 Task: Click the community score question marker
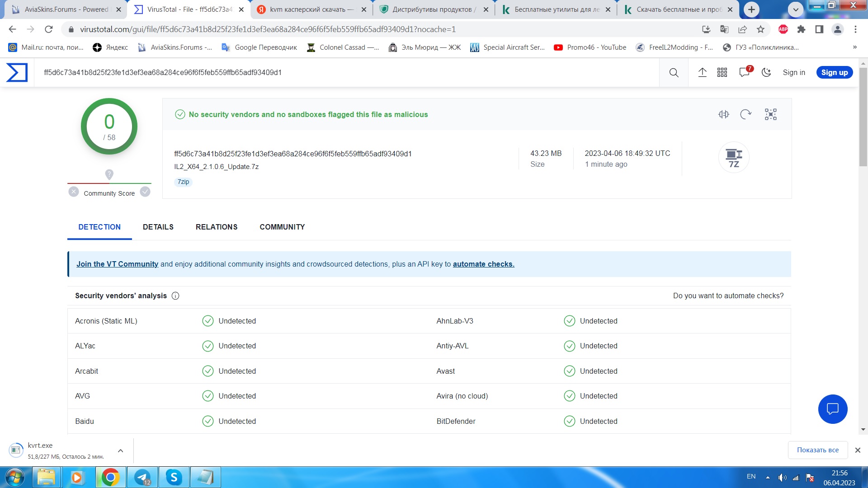pyautogui.click(x=109, y=174)
